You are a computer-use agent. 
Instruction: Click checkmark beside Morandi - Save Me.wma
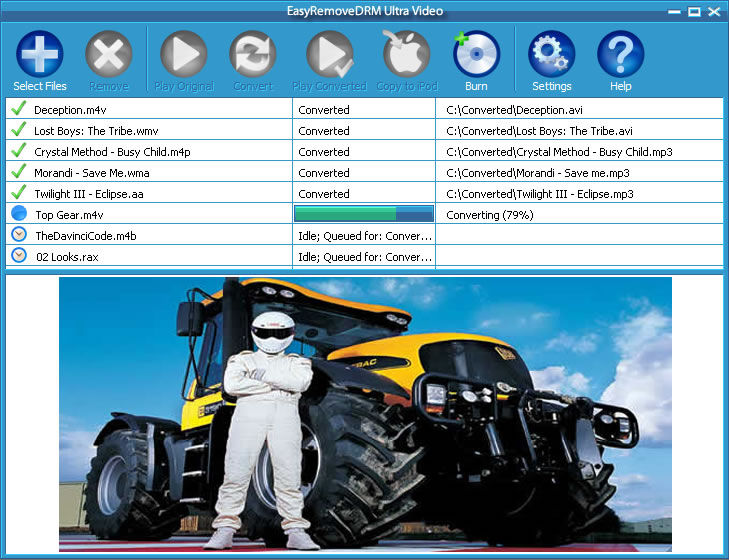pyautogui.click(x=19, y=171)
